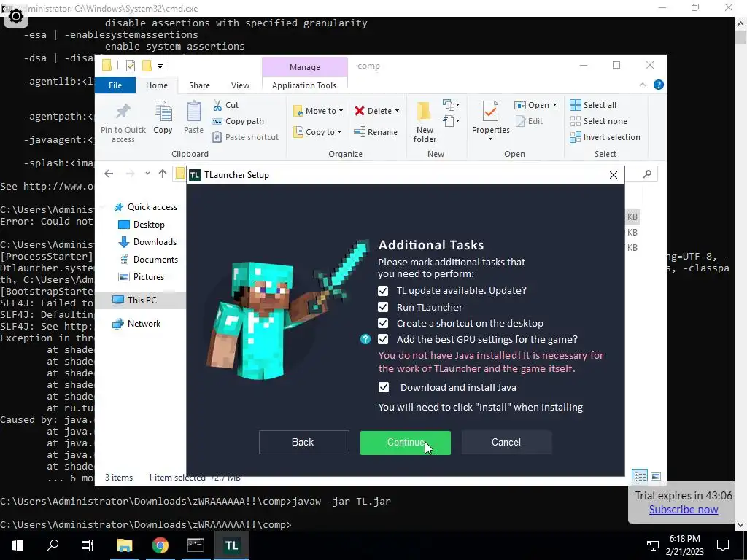The width and height of the screenshot is (747, 560).
Task: Open Documents in navigation pane
Action: point(148,260)
